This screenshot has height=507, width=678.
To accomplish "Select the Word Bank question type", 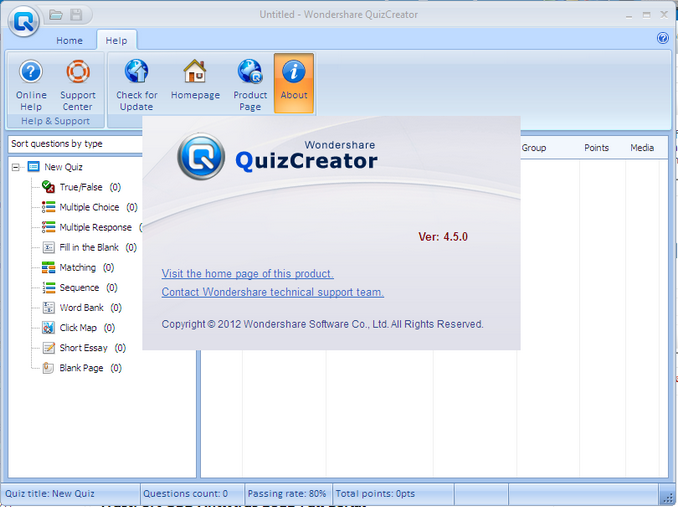I will tap(82, 308).
